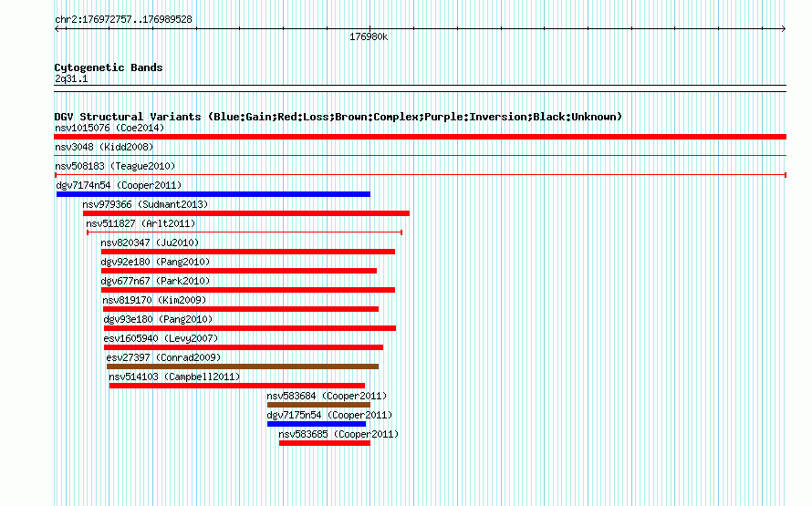The width and height of the screenshot is (812, 506).
Task: Click the nsv1015076 (Coe2014) label
Action: coord(109,128)
